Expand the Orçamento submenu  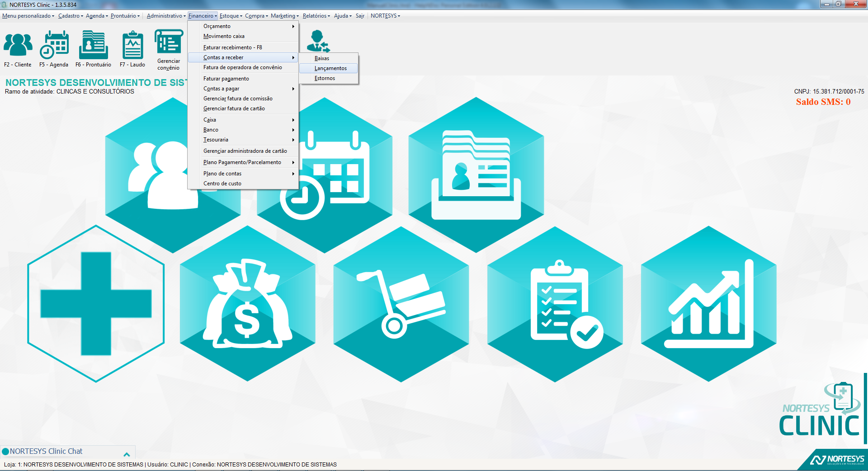point(243,26)
